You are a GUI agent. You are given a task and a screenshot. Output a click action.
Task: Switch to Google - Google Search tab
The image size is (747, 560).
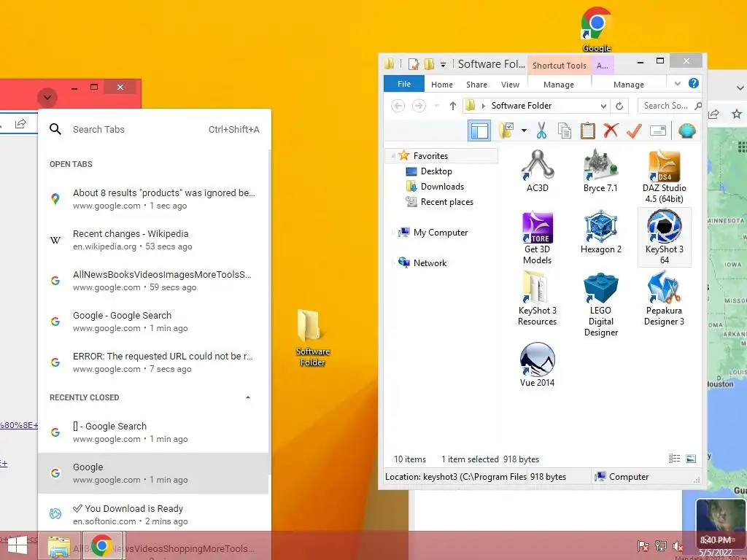tap(153, 322)
